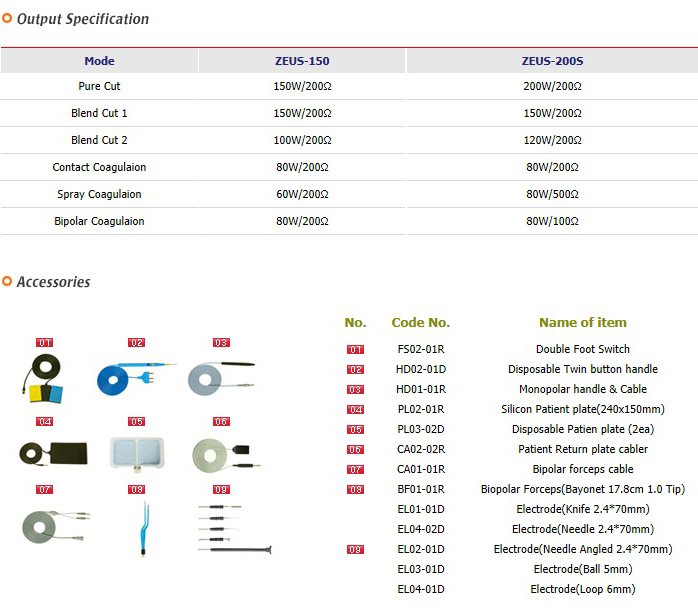Screen dimensions: 698x615
Task: Click the ZEUS-150 column header
Action: point(302,61)
